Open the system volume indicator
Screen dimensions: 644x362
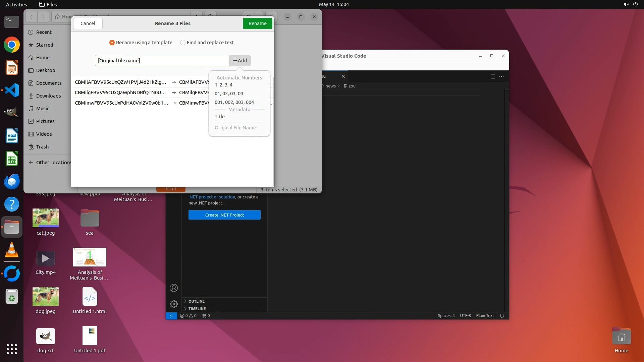[x=626, y=4]
